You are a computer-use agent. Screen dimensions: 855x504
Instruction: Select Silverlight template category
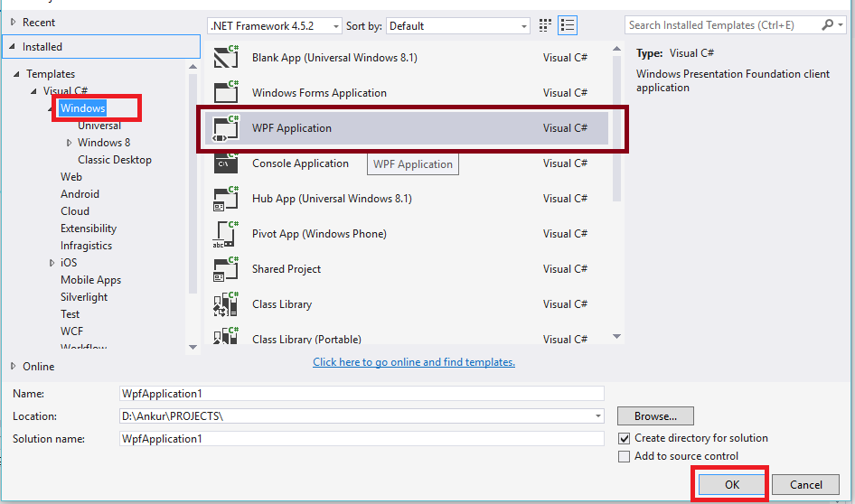coord(84,297)
